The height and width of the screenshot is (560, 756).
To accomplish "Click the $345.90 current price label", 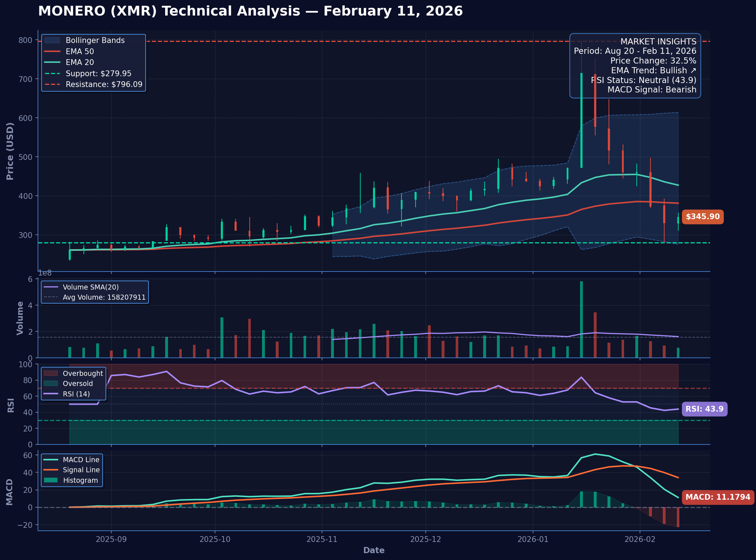I will click(x=703, y=217).
